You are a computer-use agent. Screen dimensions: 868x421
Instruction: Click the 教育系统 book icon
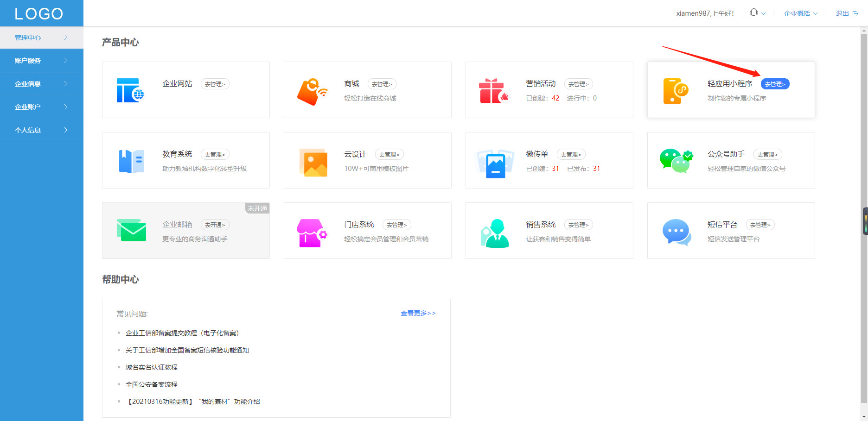pyautogui.click(x=131, y=160)
